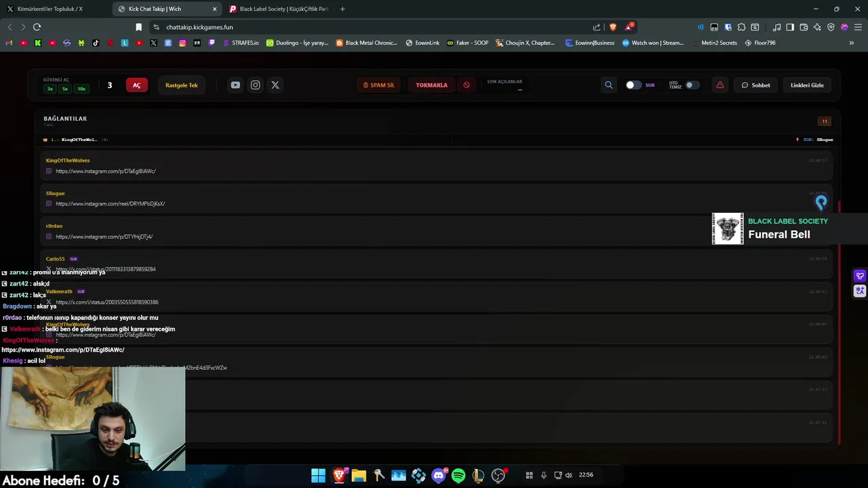Screen dimensions: 868x488
Task: Select the 3x safe-open option
Action: [x=50, y=89]
